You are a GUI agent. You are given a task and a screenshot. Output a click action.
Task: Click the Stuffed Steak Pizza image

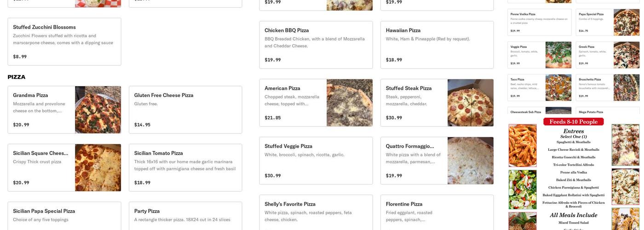pos(471,103)
